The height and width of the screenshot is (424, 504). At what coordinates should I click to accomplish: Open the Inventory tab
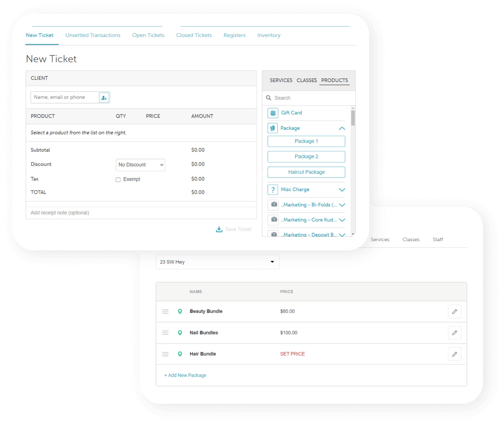coord(269,35)
